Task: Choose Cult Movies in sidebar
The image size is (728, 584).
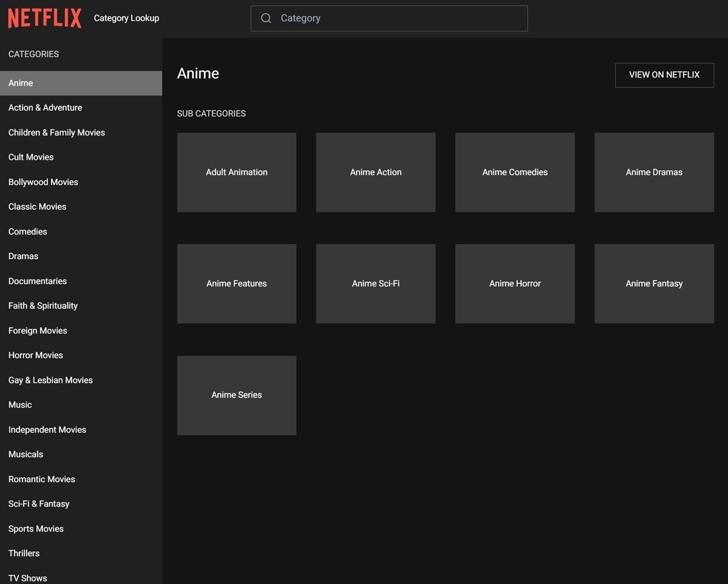Action: (x=81, y=157)
